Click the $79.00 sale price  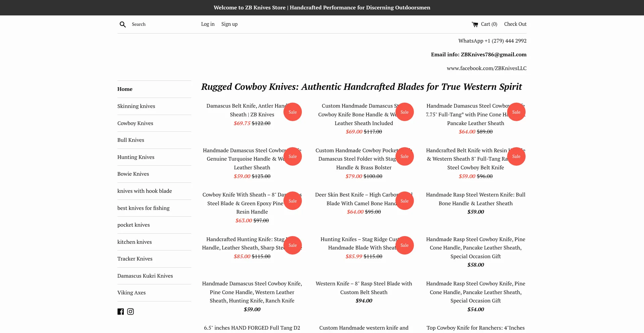(x=354, y=176)
